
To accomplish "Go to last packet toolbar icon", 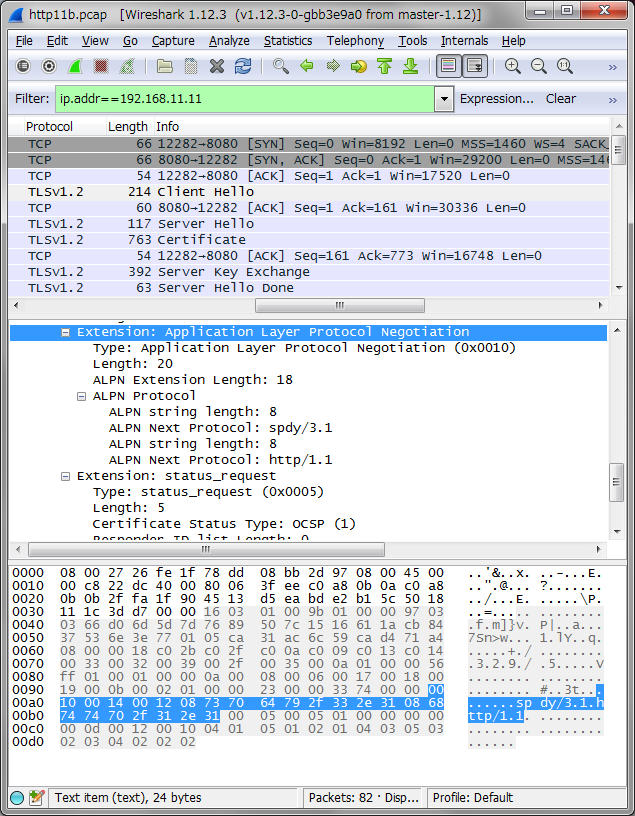I will (x=410, y=66).
